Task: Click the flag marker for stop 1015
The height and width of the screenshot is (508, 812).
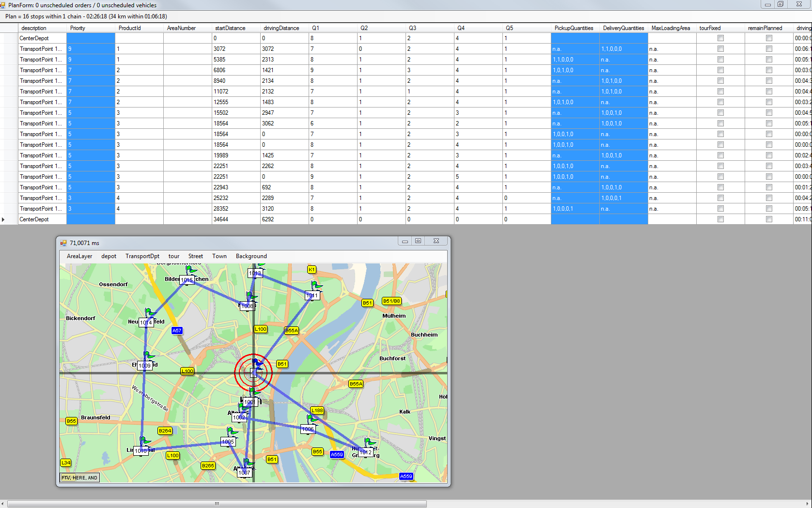Action: [x=191, y=270]
